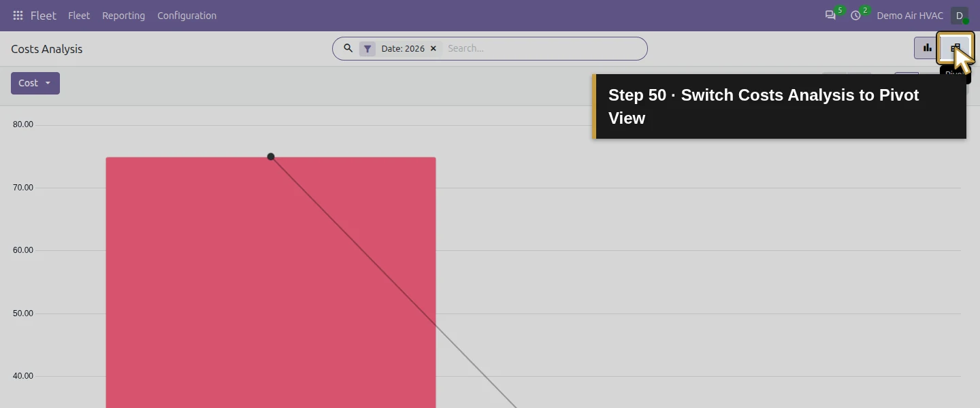Click the dark data point atop the bar
Screen dimensions: 980x408
(271, 156)
